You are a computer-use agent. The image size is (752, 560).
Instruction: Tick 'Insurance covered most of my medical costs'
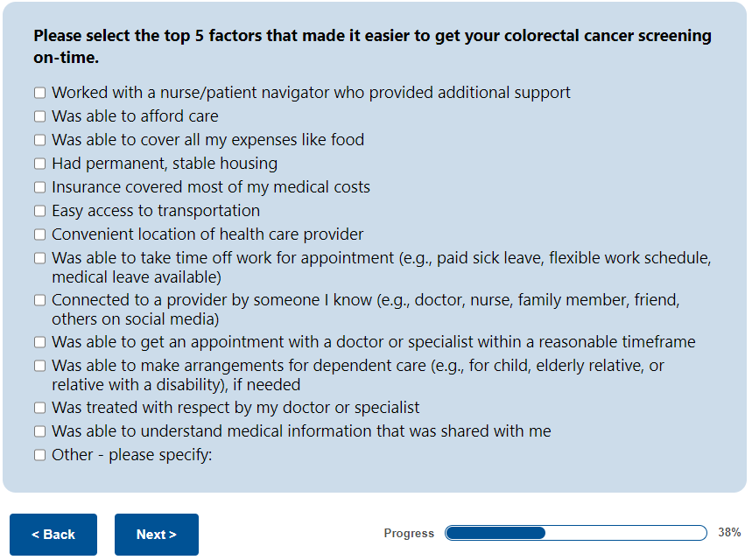[39, 187]
